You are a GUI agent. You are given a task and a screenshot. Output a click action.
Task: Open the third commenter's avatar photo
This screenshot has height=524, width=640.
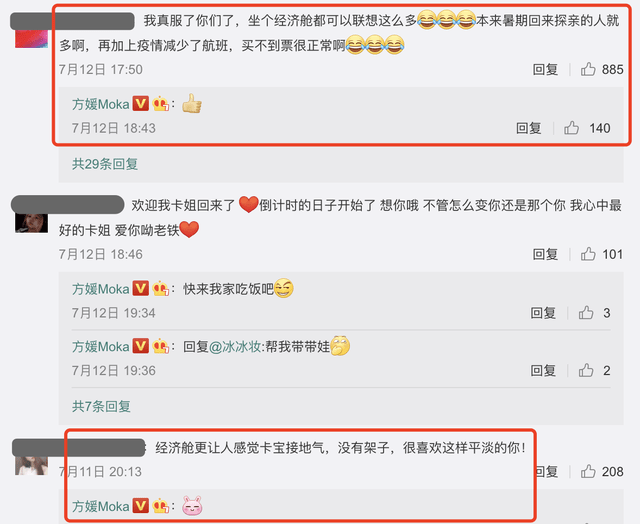pyautogui.click(x=31, y=466)
